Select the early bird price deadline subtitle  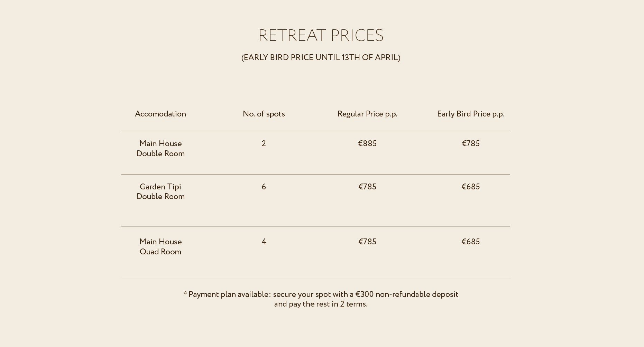pyautogui.click(x=321, y=58)
